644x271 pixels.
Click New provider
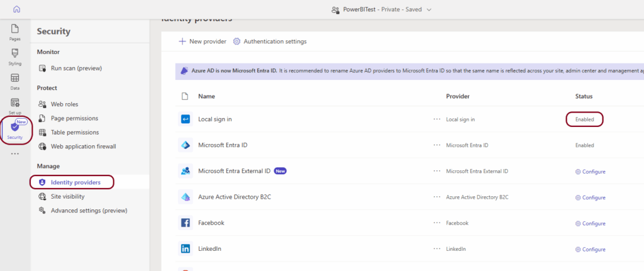203,41
